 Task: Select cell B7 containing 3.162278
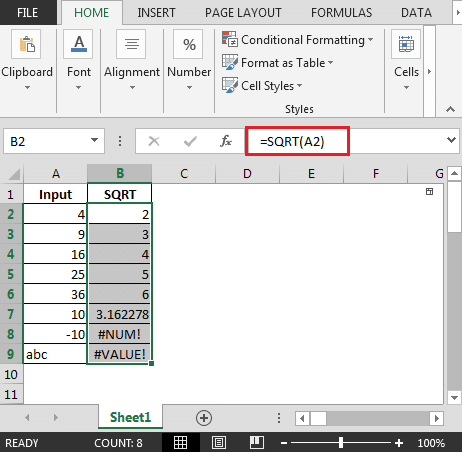pos(119,314)
